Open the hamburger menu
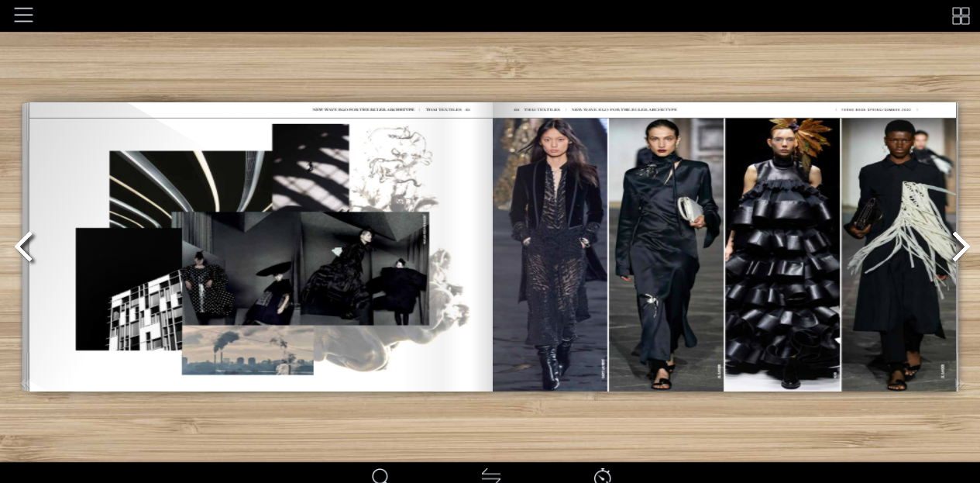980x483 pixels. click(x=23, y=15)
